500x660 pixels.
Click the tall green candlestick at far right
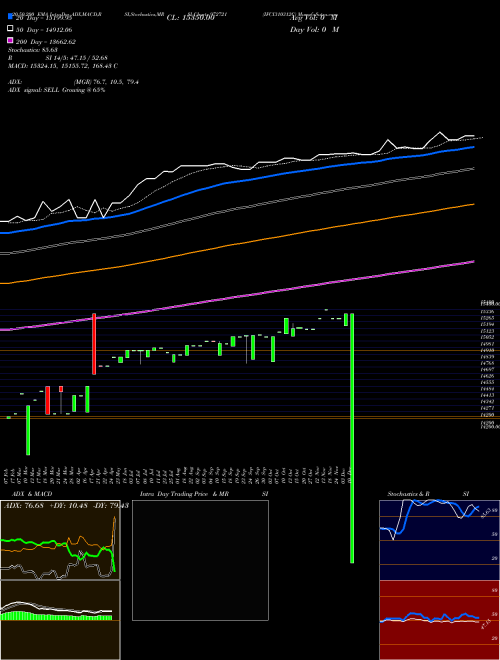point(352,438)
